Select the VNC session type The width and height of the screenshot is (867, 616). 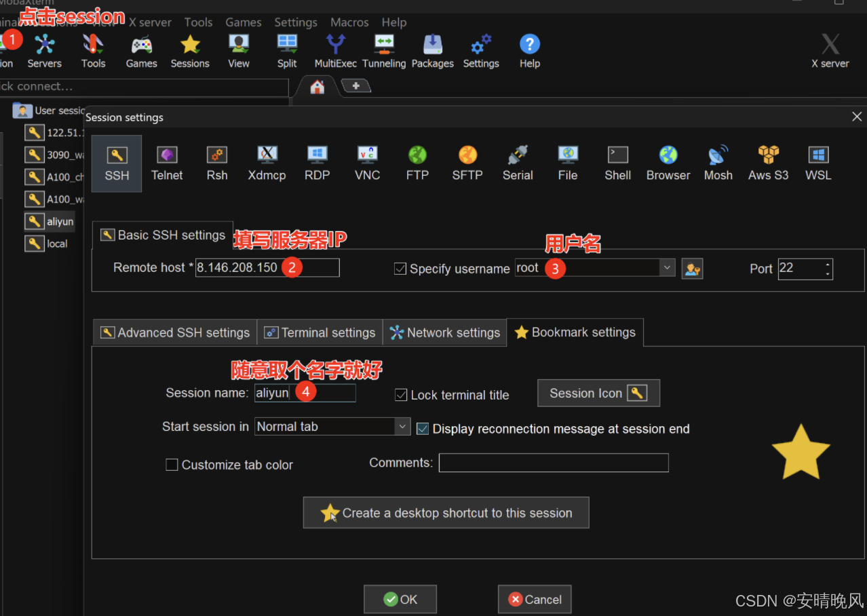(367, 163)
